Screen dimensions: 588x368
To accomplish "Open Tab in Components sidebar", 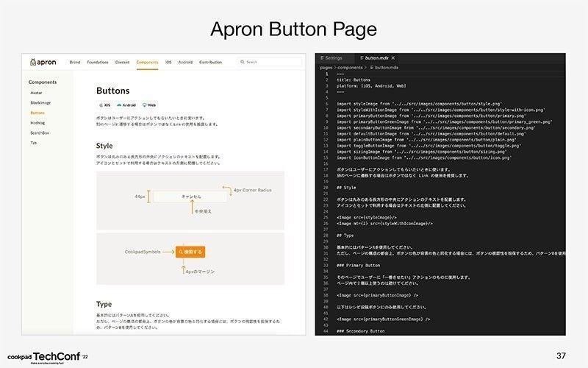I will [34, 143].
